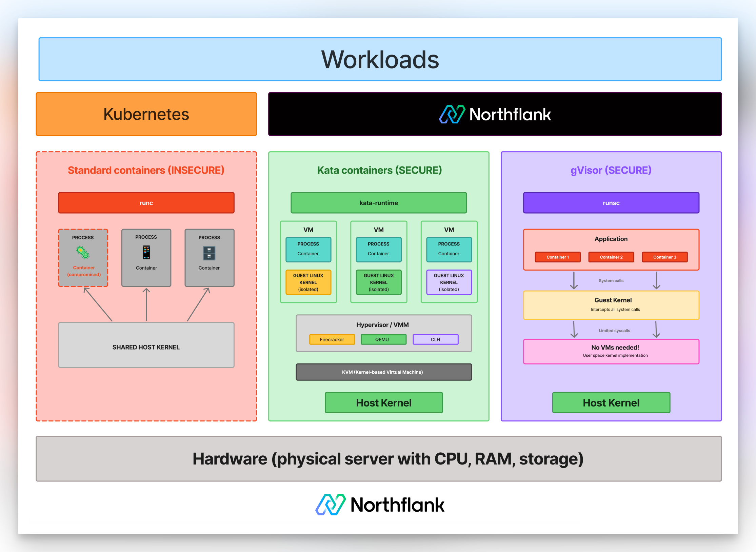Screen dimensions: 756x552
Task: Click the Guest Kernel yellow box
Action: 611,305
